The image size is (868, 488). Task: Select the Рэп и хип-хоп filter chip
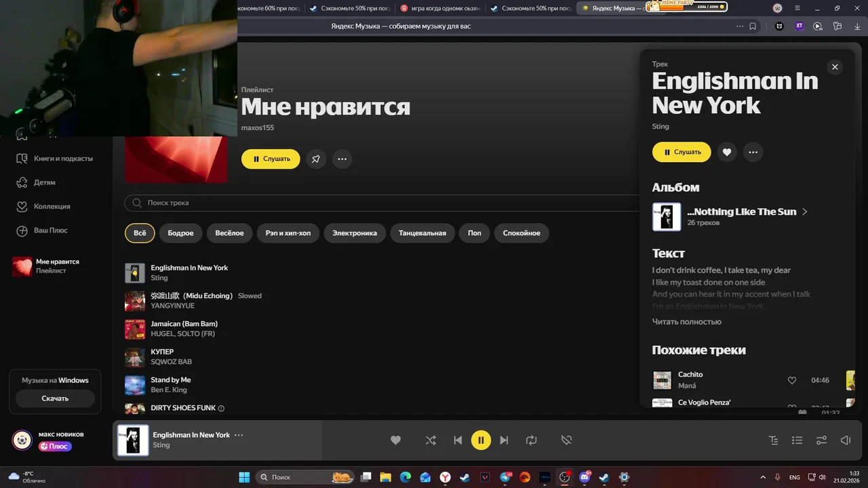[288, 233]
